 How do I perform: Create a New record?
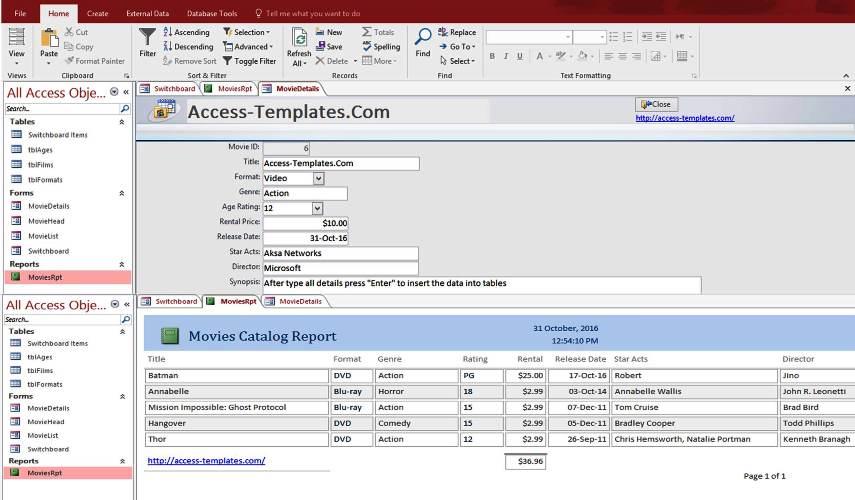pyautogui.click(x=329, y=32)
